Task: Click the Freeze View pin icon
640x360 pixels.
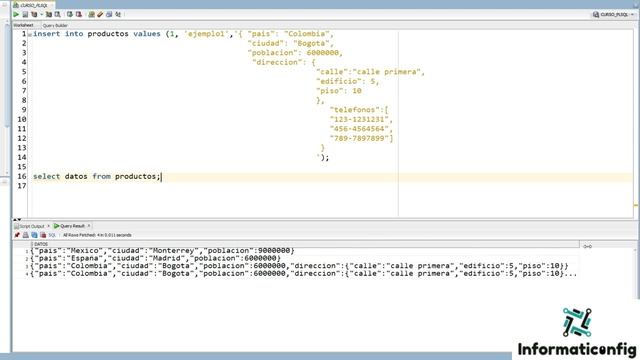Action: pos(17,235)
